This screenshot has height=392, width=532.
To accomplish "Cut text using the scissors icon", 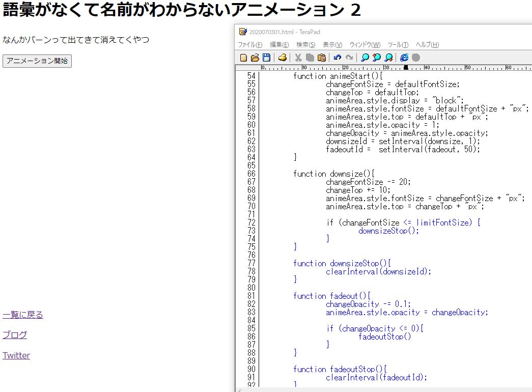I will [x=298, y=57].
